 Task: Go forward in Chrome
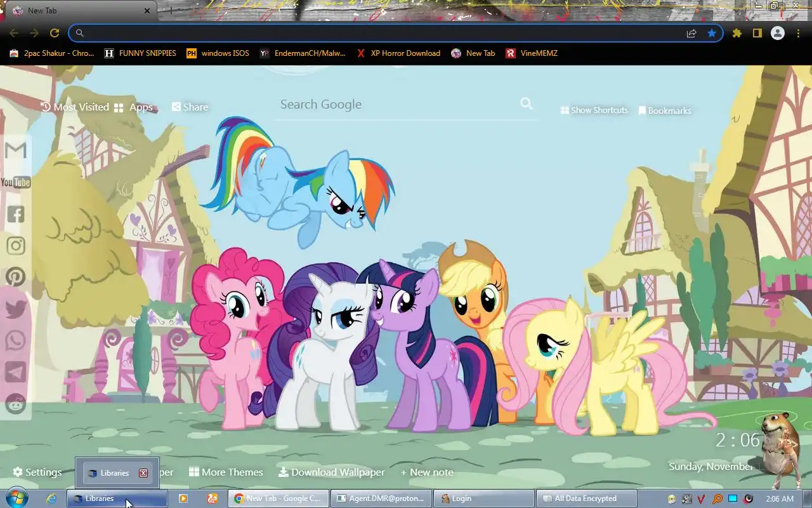(34, 33)
